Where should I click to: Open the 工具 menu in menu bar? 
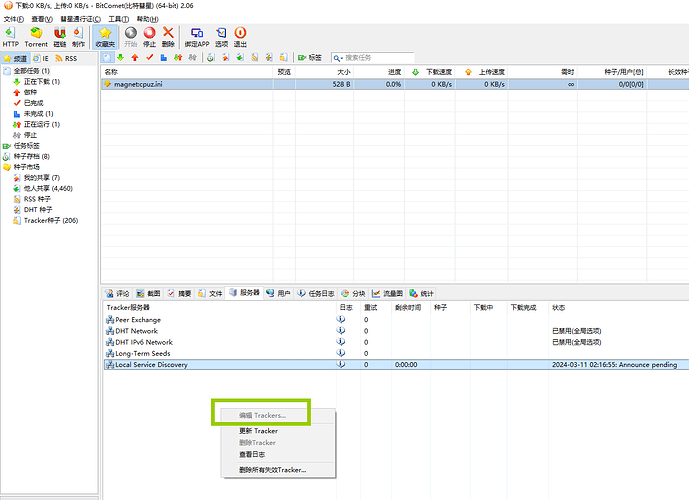(118, 19)
